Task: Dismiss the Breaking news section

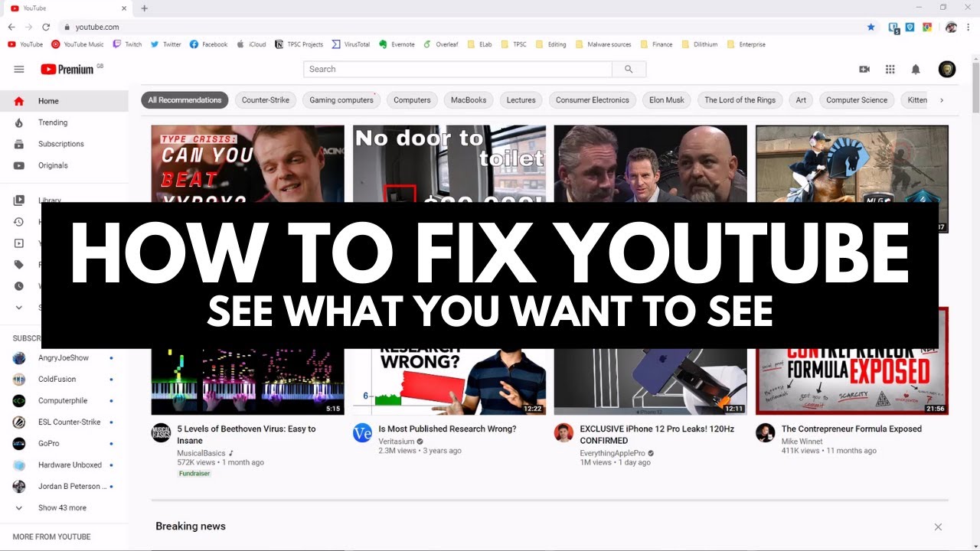Action: (938, 527)
